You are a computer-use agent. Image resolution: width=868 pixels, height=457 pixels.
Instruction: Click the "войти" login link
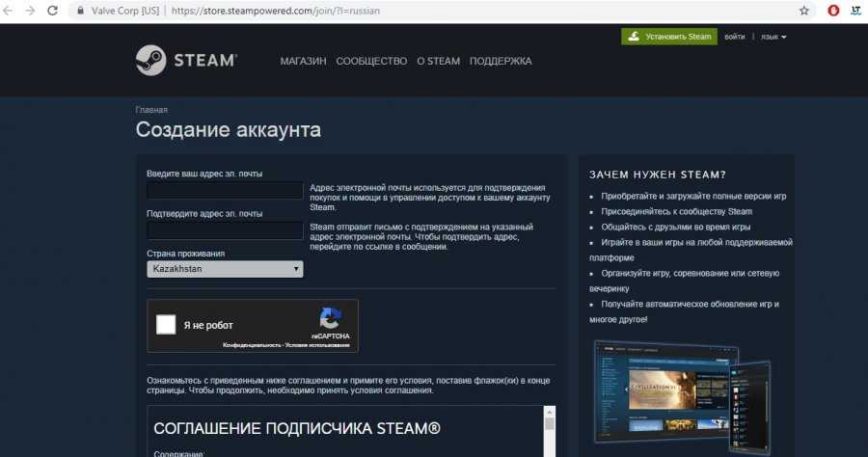point(734,37)
